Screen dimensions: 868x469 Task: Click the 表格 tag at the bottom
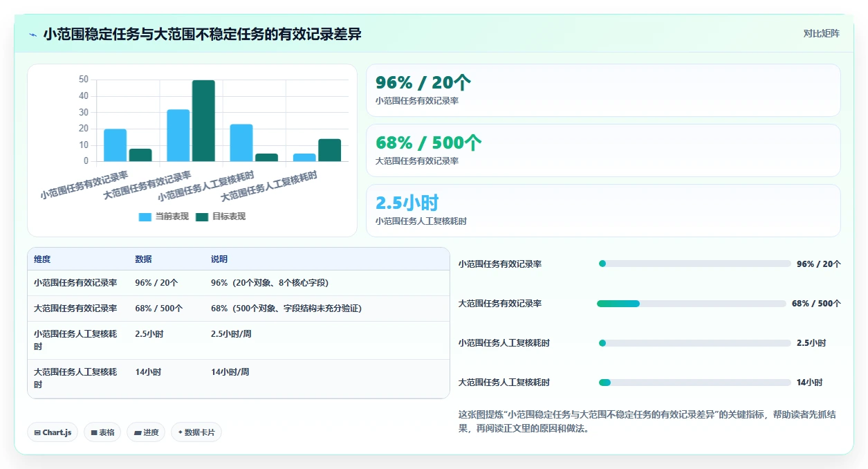(x=102, y=432)
